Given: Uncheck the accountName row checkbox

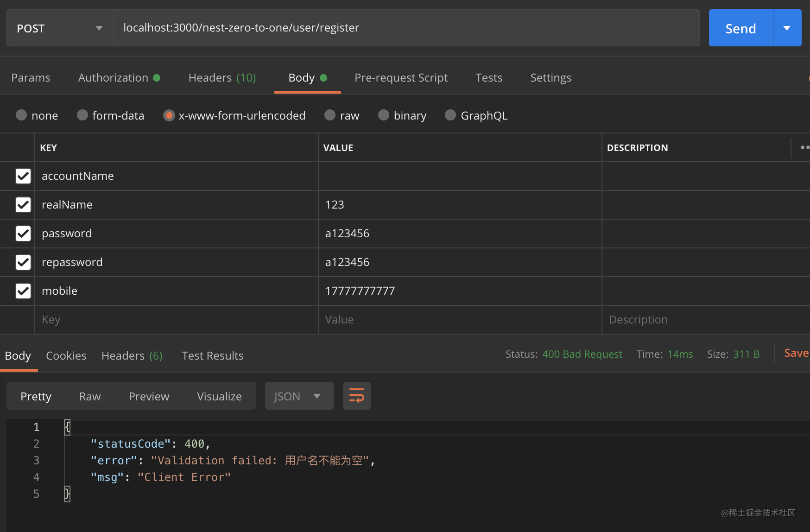Looking at the screenshot, I should coord(23,176).
